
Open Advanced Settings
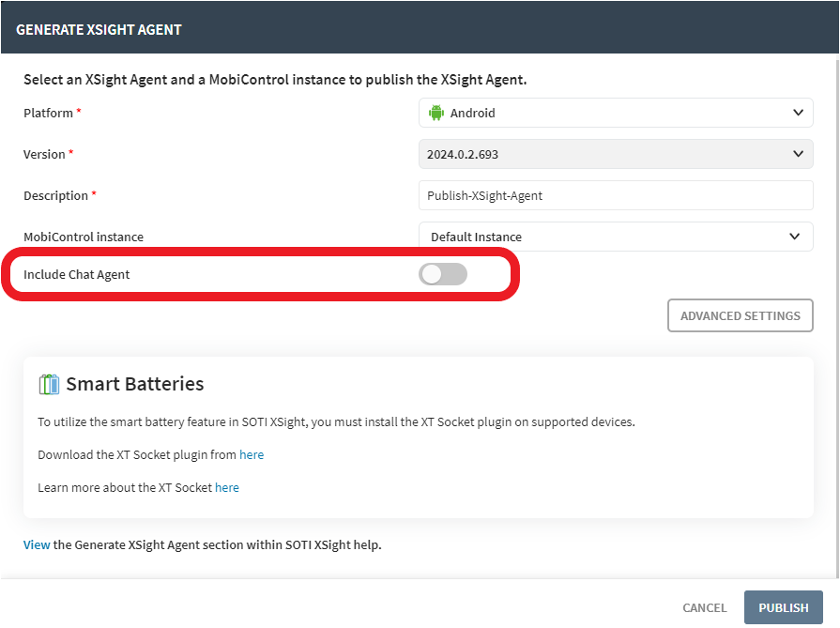pos(741,315)
